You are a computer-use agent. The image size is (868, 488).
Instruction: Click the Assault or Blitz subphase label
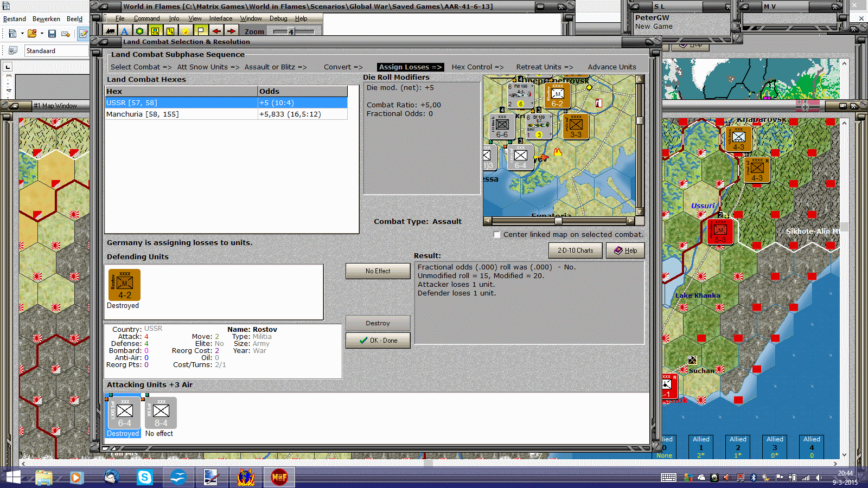click(276, 67)
